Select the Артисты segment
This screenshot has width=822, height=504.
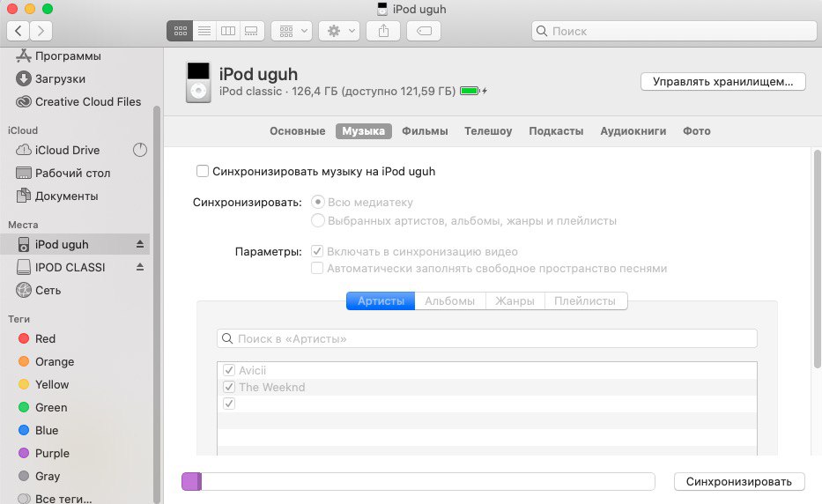[381, 301]
